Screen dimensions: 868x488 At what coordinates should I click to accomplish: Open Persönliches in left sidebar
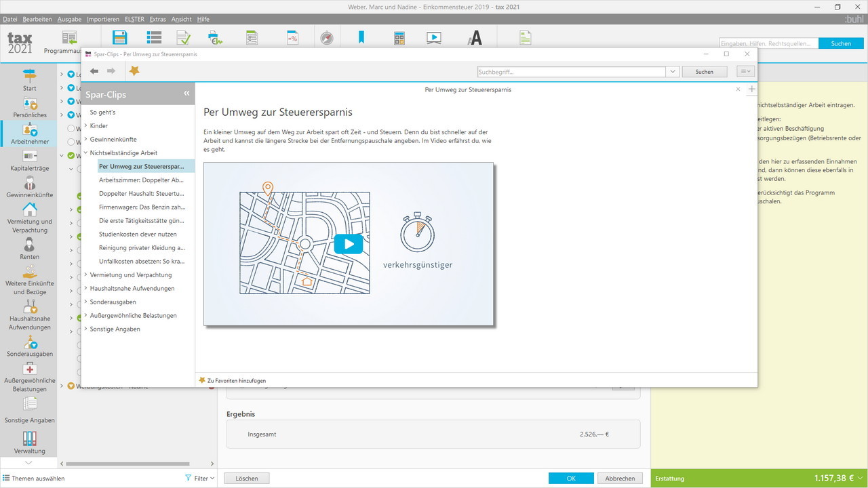tap(30, 106)
